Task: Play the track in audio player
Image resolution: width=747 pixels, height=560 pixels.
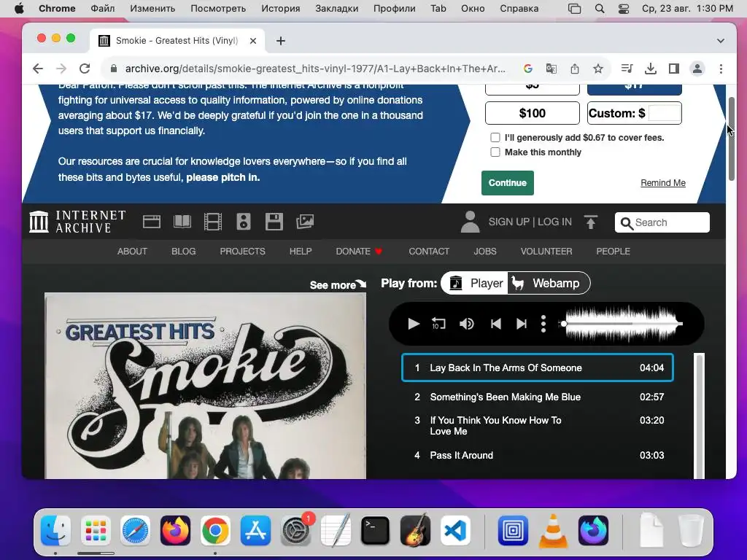Action: click(x=414, y=324)
